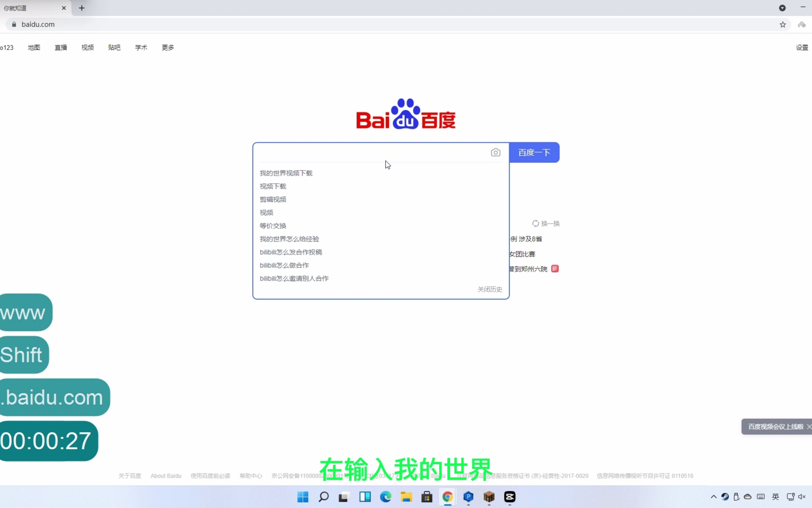Click hot topic ending in 女团比赛
The height and width of the screenshot is (508, 812).
click(522, 254)
